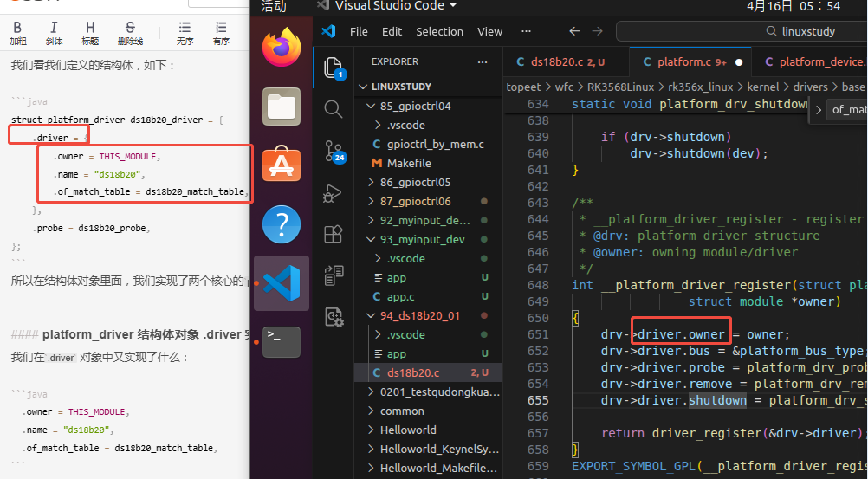Expand .vscode folder under 94_ds18b20_01

[429, 334]
